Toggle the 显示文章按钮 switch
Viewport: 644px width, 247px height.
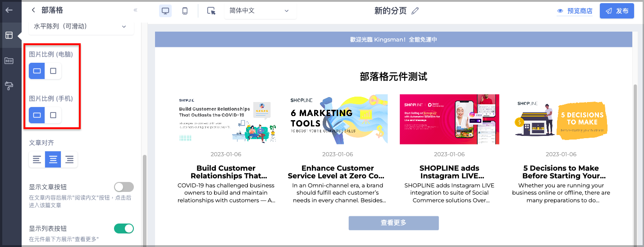point(124,187)
